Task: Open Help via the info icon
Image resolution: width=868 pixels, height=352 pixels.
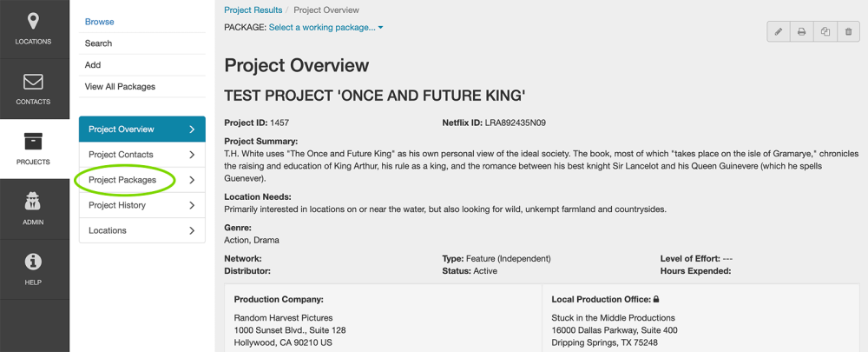Action: (x=33, y=262)
